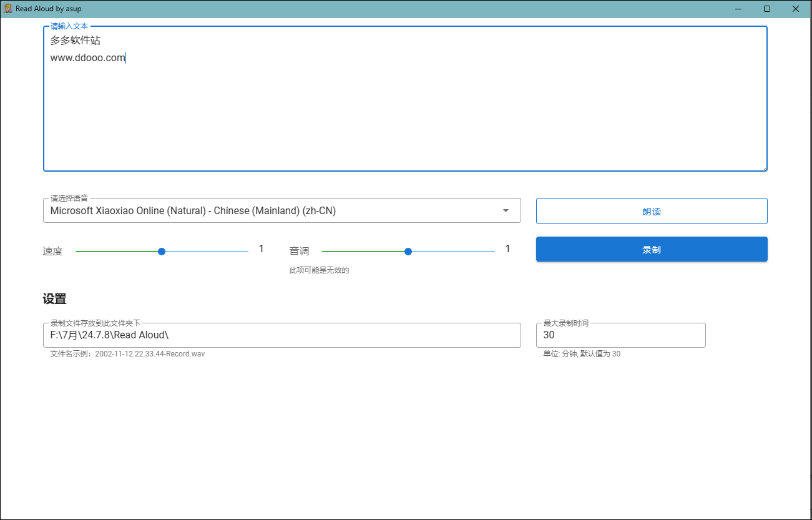
Task: Click the 多多软件站 text line
Action: tap(76, 41)
